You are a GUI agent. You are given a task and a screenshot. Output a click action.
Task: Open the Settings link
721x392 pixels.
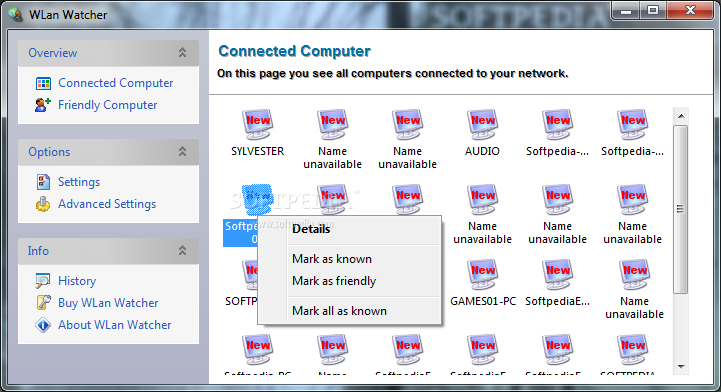click(x=79, y=182)
